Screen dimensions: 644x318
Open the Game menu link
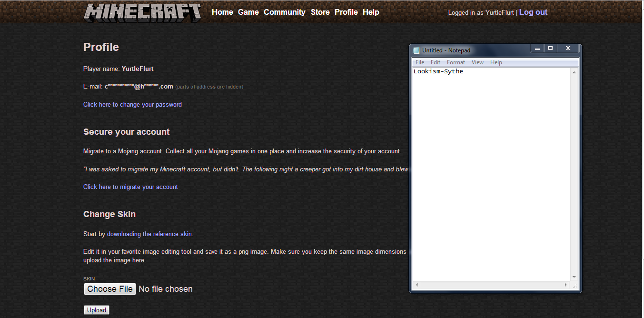[x=248, y=12]
